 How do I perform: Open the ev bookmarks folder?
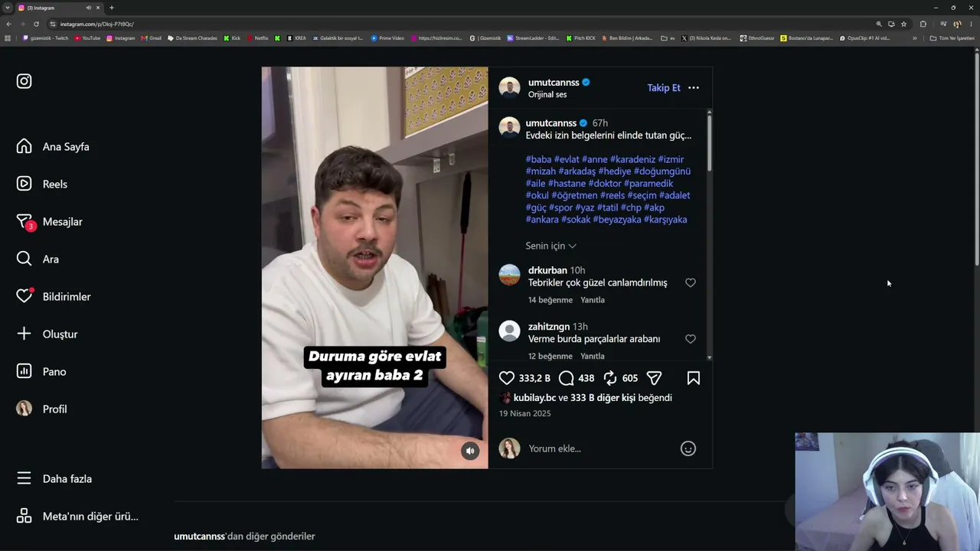coord(668,38)
